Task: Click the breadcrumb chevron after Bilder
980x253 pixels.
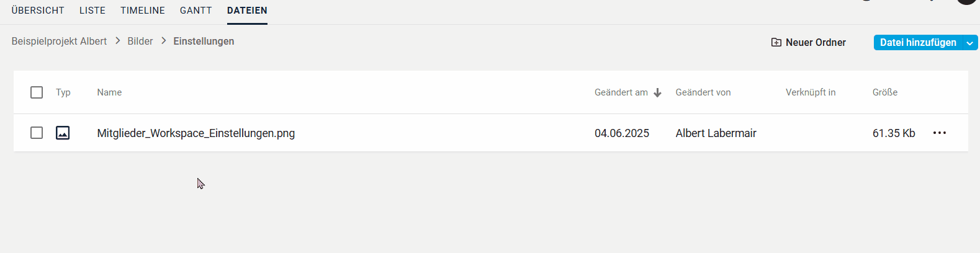Action: pos(164,41)
